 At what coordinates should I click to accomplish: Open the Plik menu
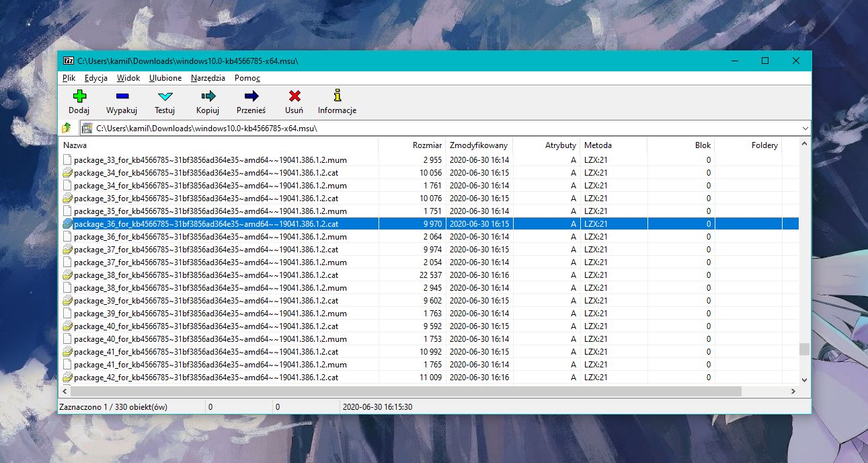point(69,78)
